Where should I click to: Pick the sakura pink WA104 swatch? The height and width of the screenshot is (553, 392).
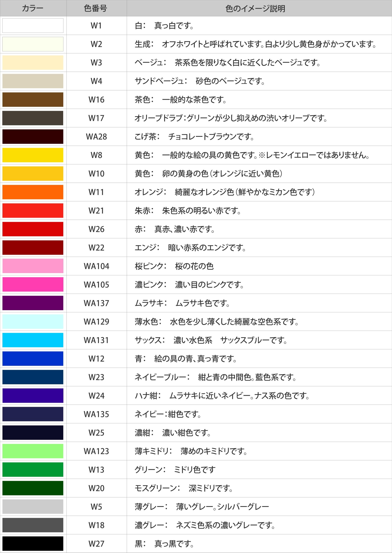(33, 266)
